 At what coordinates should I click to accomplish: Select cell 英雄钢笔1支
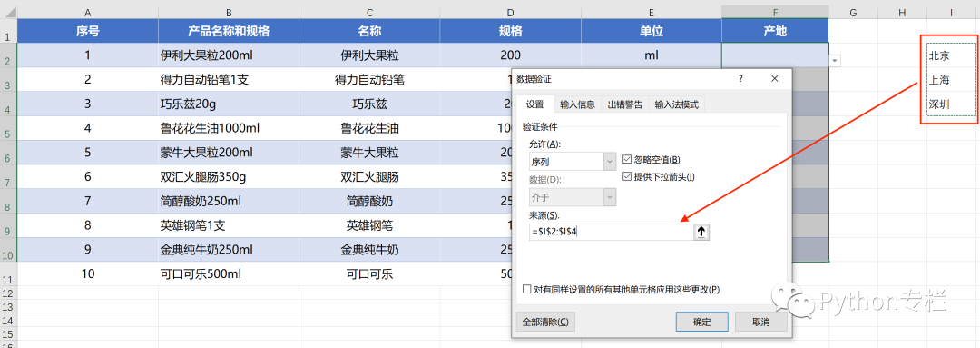[x=229, y=225]
